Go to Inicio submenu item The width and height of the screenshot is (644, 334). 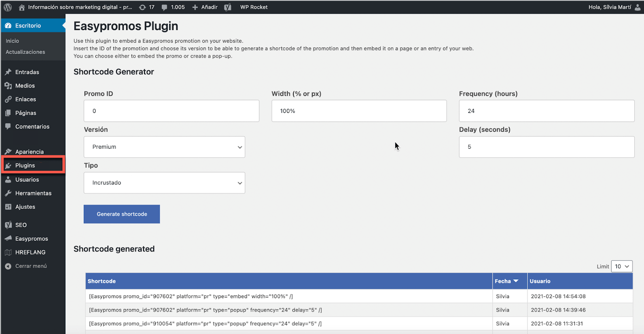[x=12, y=41]
